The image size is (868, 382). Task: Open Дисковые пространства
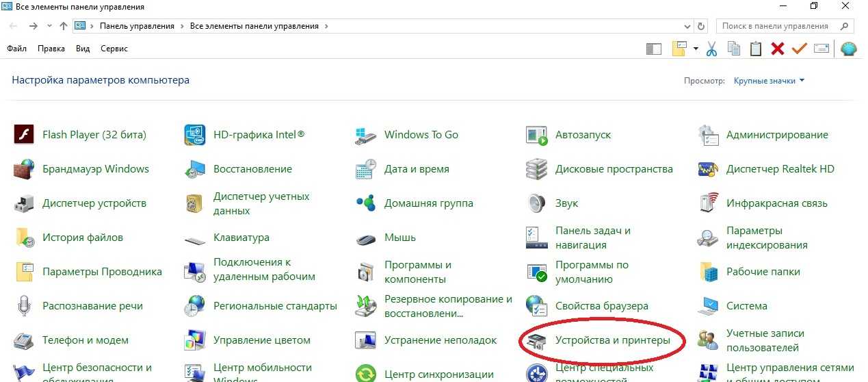coord(600,169)
